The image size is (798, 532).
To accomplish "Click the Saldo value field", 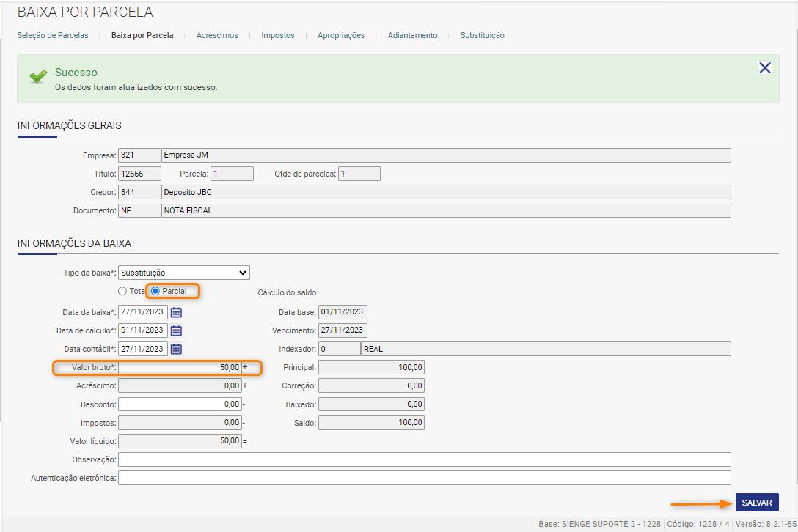I will click(x=372, y=423).
